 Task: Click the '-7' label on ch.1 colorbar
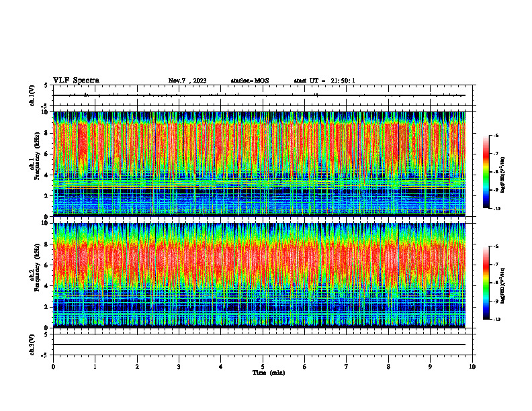coord(496,154)
